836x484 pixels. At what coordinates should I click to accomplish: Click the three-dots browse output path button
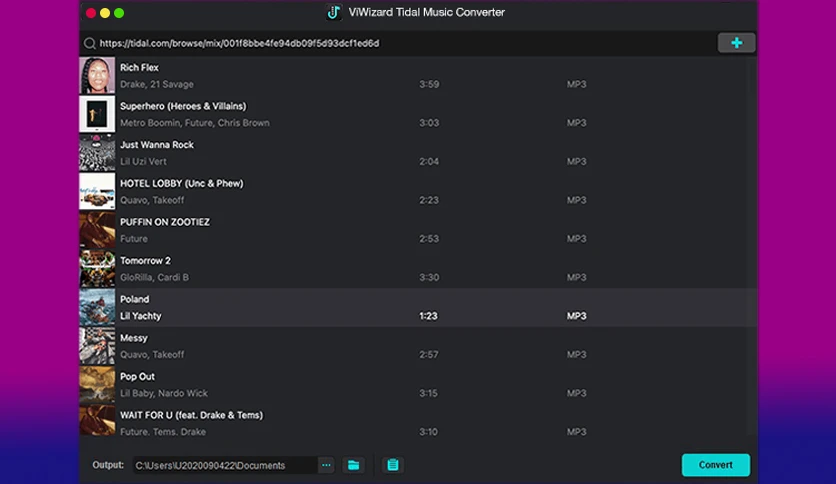pyautogui.click(x=326, y=465)
